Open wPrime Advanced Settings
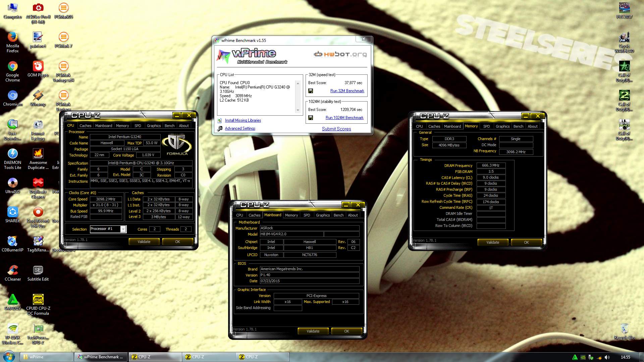This screenshot has height=362, width=644. point(240,128)
